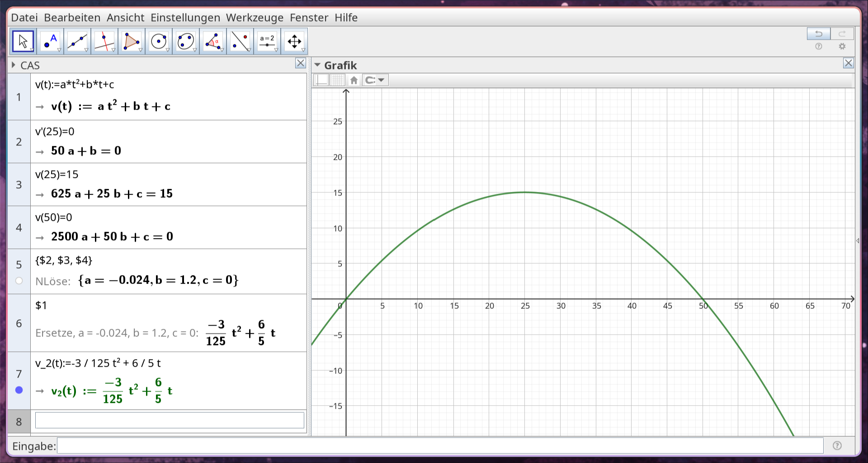Click the empty CAS row 8 input
This screenshot has width=868, height=463.
tap(170, 420)
